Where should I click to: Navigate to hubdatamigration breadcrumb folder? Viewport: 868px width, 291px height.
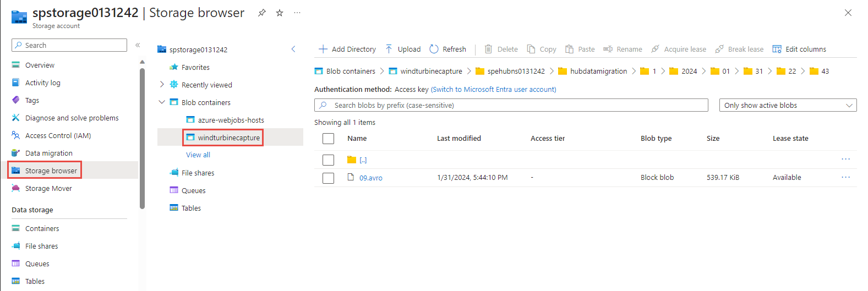pyautogui.click(x=599, y=71)
